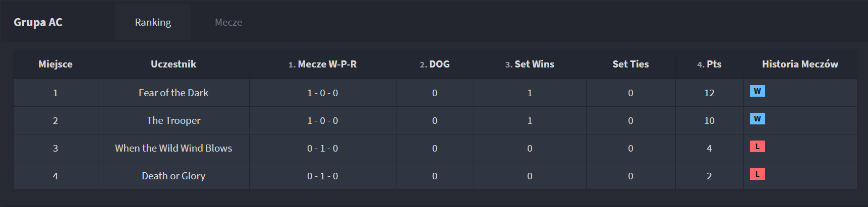This screenshot has width=868, height=207.
Task: Open The Trooper participant entry
Action: tap(173, 120)
